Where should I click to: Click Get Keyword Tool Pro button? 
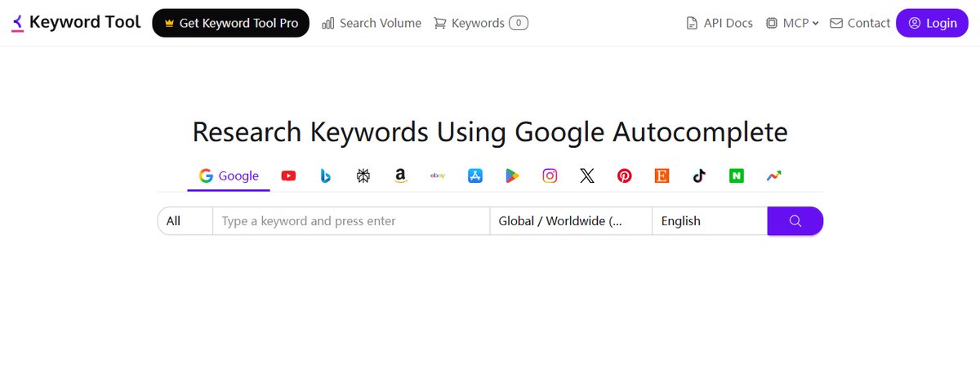click(230, 23)
